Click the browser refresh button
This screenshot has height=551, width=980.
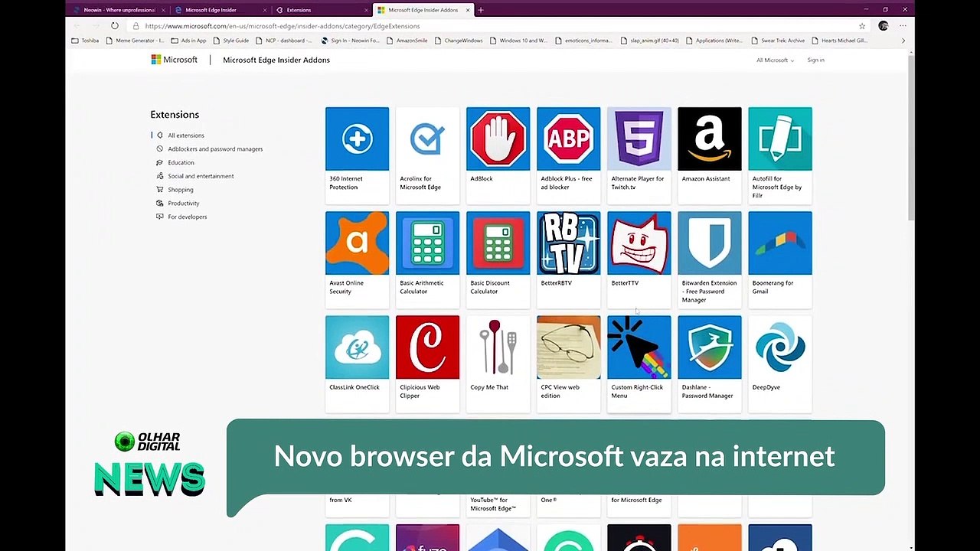click(x=114, y=25)
